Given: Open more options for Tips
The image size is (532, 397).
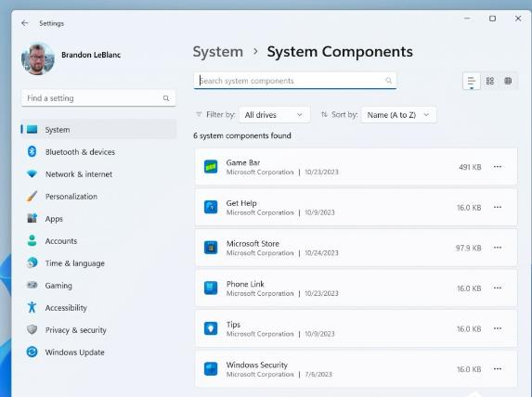Looking at the screenshot, I should pyautogui.click(x=498, y=328).
